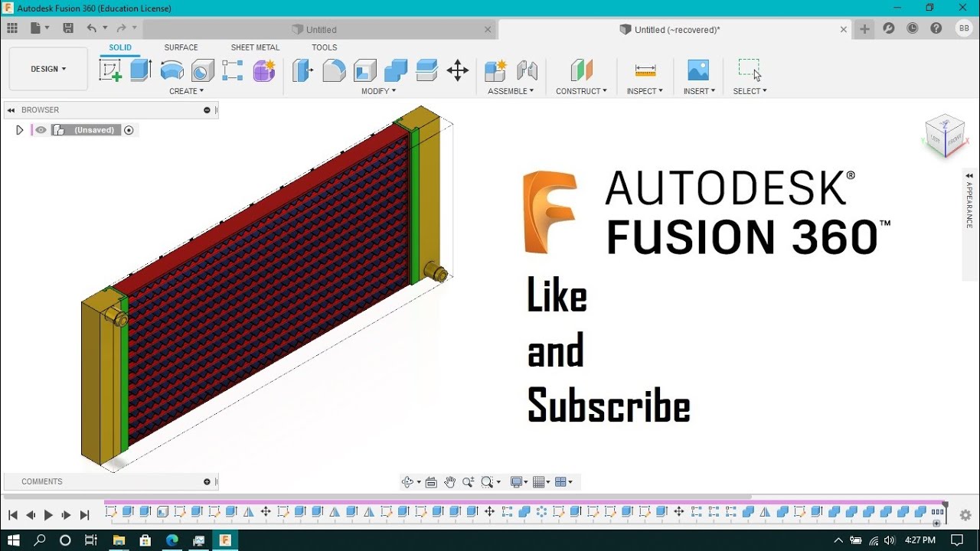Switch to the Surface tab
980x551 pixels.
(181, 47)
